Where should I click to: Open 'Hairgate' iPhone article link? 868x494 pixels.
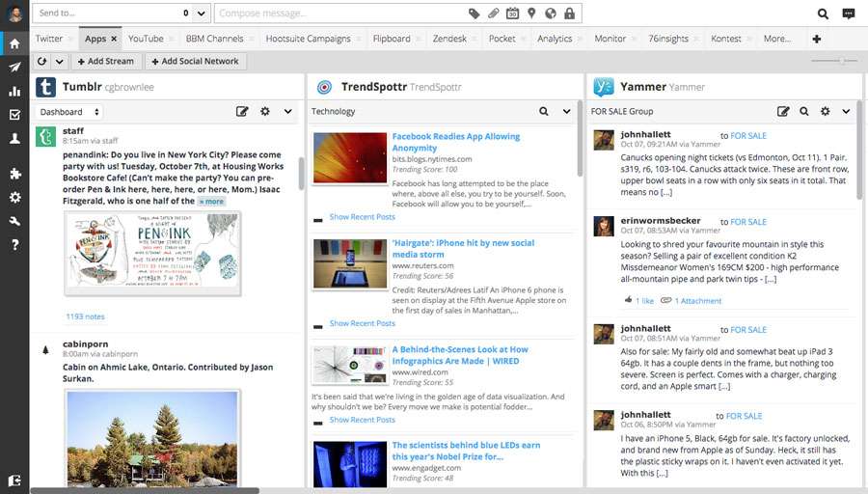463,249
